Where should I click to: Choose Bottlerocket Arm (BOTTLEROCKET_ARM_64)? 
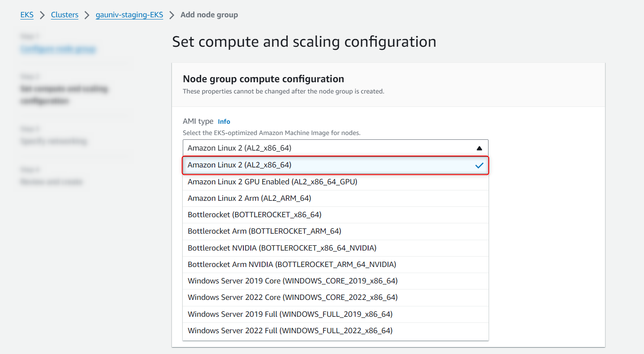[x=264, y=231]
